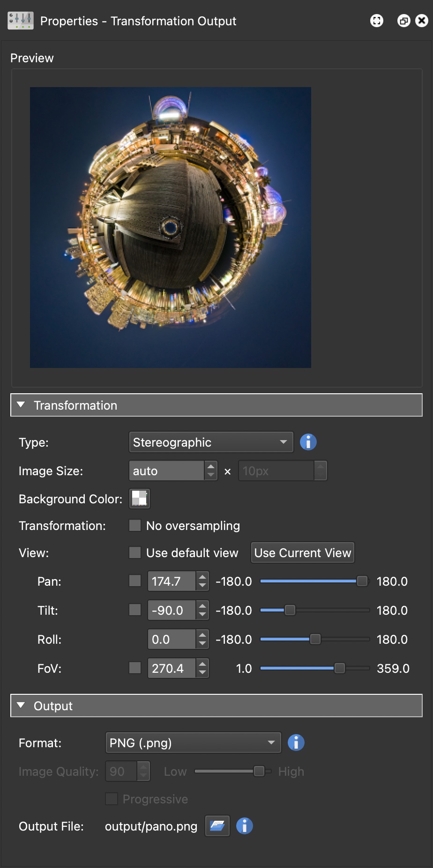Collapse the Output section
Image resolution: width=433 pixels, height=868 pixels.
point(21,706)
